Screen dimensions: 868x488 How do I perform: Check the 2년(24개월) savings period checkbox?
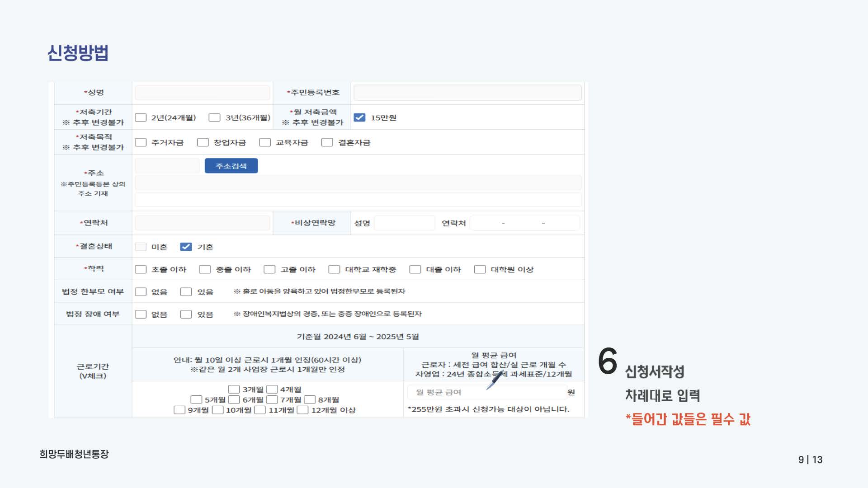click(140, 117)
